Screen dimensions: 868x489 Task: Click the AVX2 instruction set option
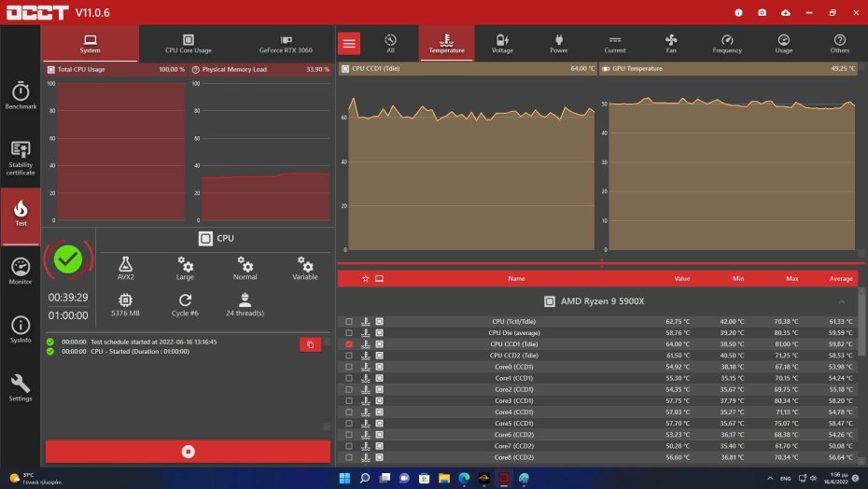(x=126, y=268)
